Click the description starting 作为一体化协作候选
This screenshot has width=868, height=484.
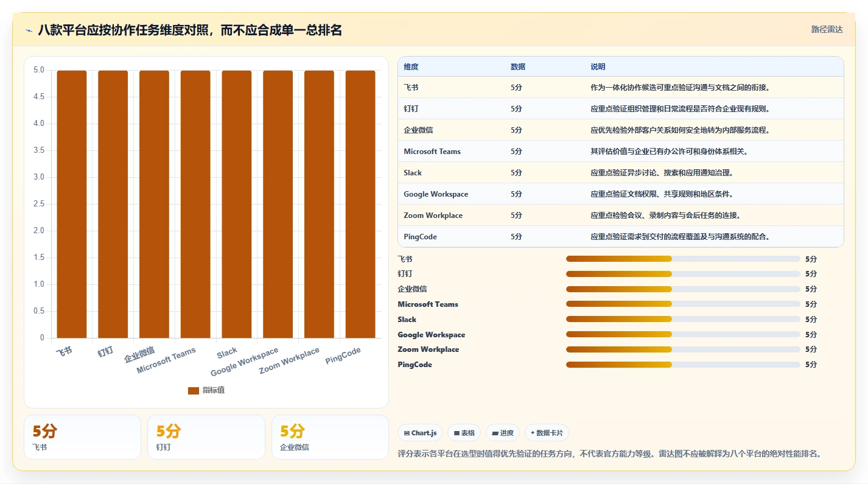click(681, 88)
